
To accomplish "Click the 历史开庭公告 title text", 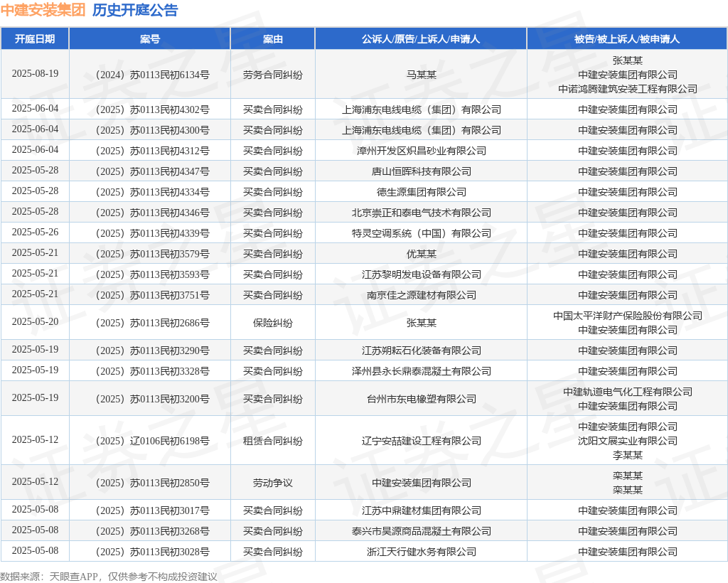I will pyautogui.click(x=134, y=10).
